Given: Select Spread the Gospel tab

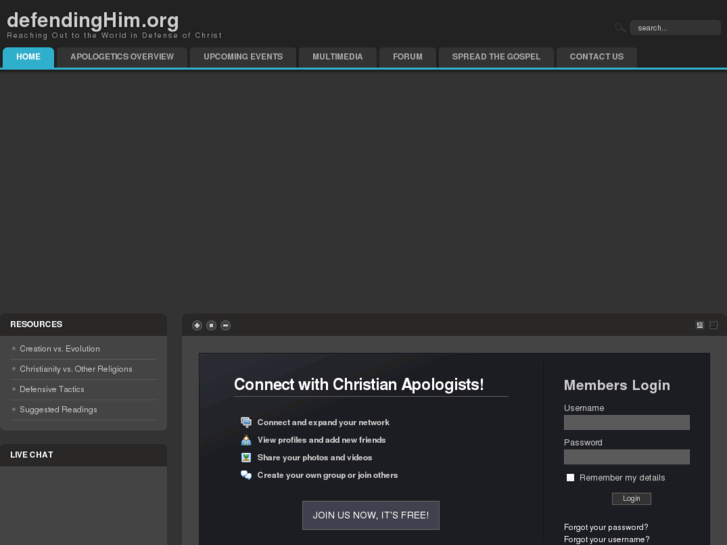Looking at the screenshot, I should tap(496, 57).
